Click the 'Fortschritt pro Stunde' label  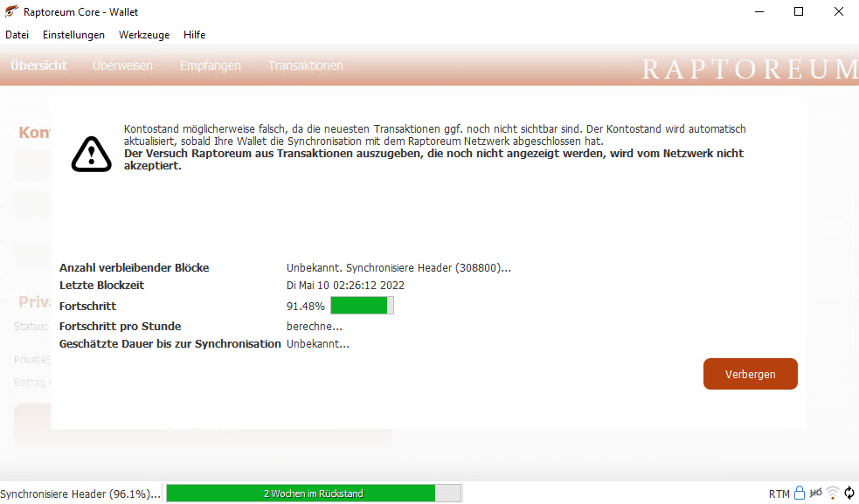[120, 326]
